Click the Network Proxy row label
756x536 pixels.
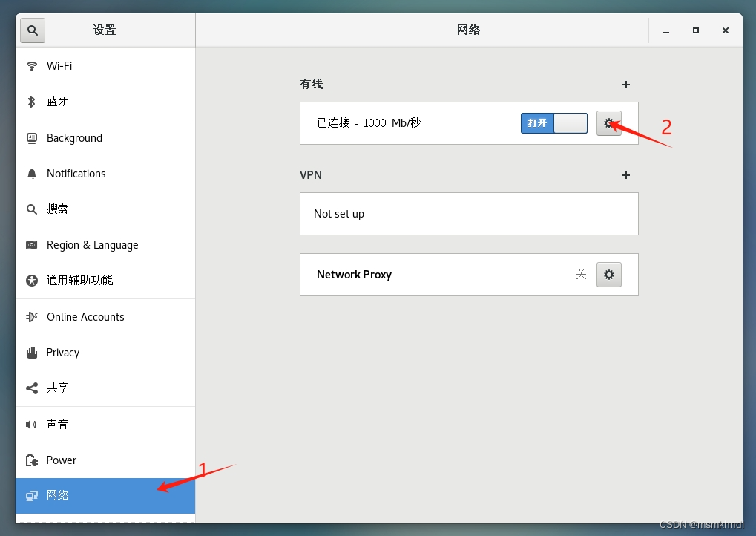(354, 275)
